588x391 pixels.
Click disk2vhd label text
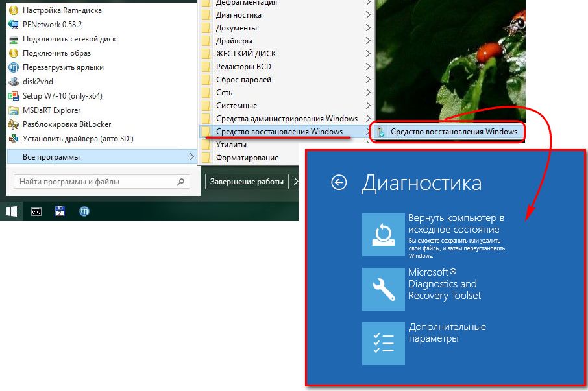point(38,82)
